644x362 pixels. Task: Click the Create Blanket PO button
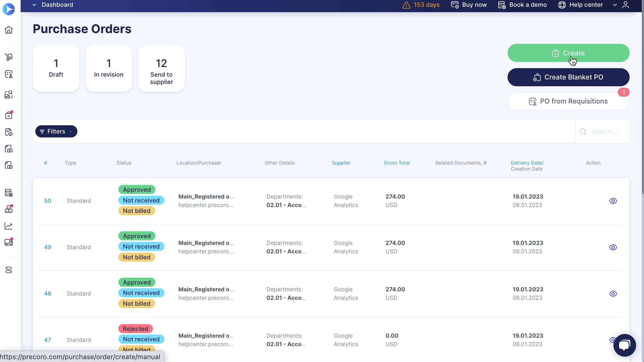click(568, 77)
